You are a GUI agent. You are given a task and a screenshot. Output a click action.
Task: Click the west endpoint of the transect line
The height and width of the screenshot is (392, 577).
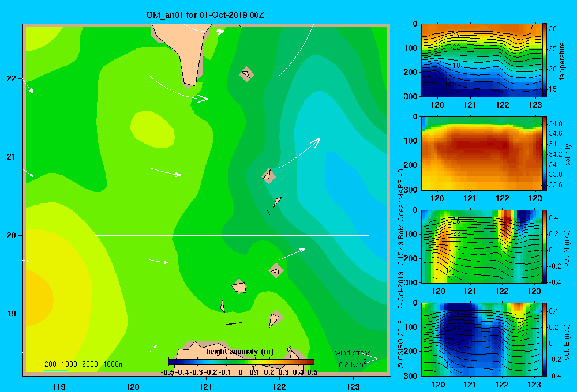tap(96, 235)
